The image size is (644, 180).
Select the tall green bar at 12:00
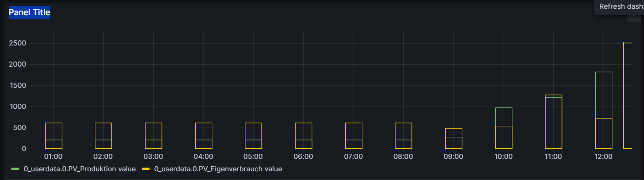603,110
